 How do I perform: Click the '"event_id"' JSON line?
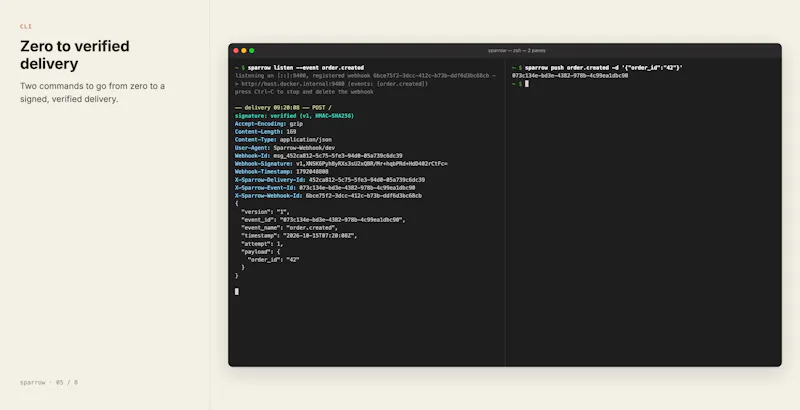[x=323, y=220]
